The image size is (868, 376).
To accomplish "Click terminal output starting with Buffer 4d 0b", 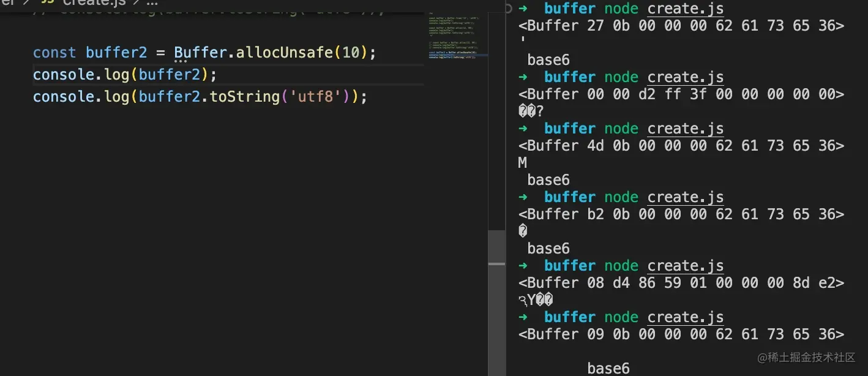I will pos(681,146).
